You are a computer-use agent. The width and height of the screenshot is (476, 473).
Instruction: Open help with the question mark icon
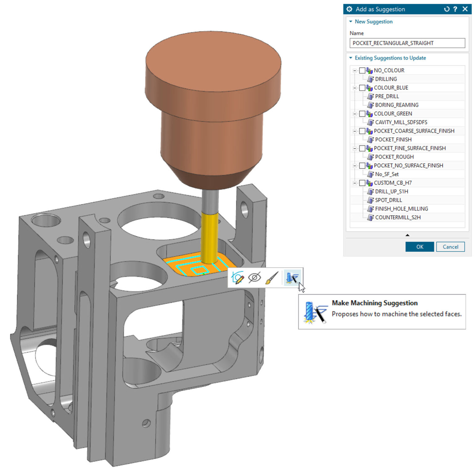tap(455, 9)
